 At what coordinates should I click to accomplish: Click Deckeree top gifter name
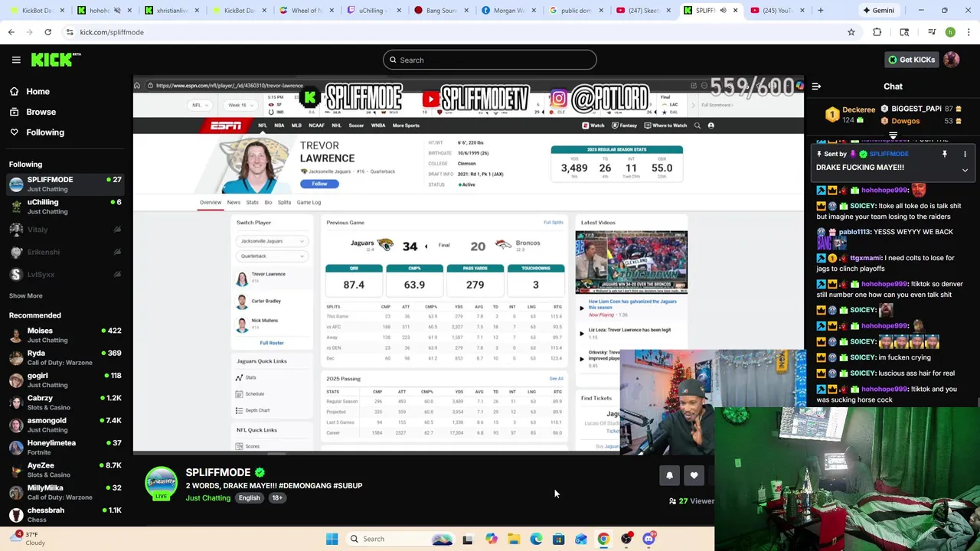point(858,109)
